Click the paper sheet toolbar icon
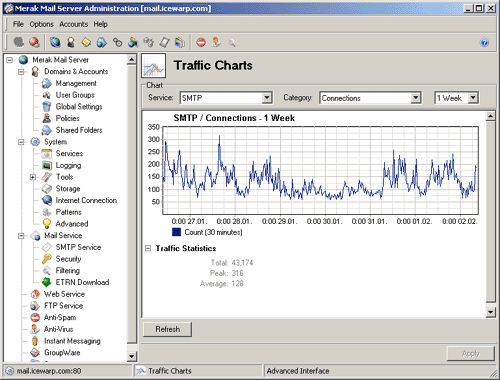The image size is (500, 380). click(164, 42)
